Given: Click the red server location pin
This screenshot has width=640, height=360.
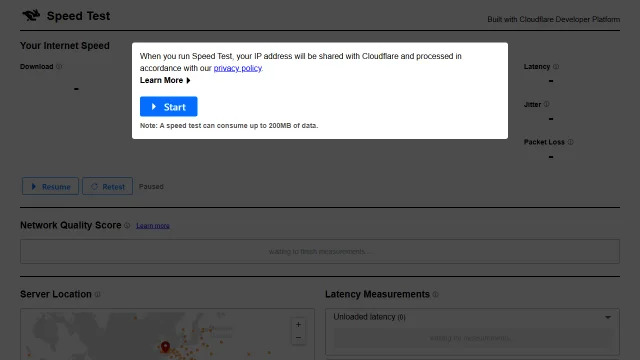Looking at the screenshot, I should [x=165, y=347].
